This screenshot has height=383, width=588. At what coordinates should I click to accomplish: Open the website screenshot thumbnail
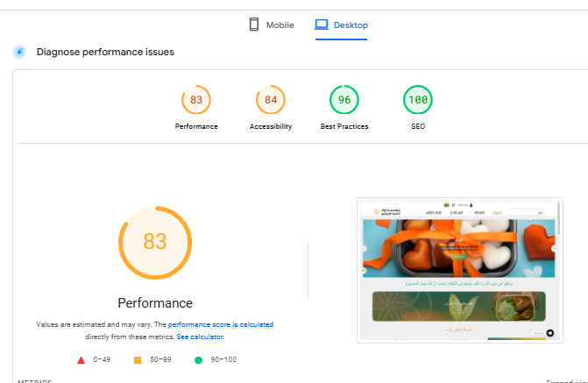(x=459, y=270)
